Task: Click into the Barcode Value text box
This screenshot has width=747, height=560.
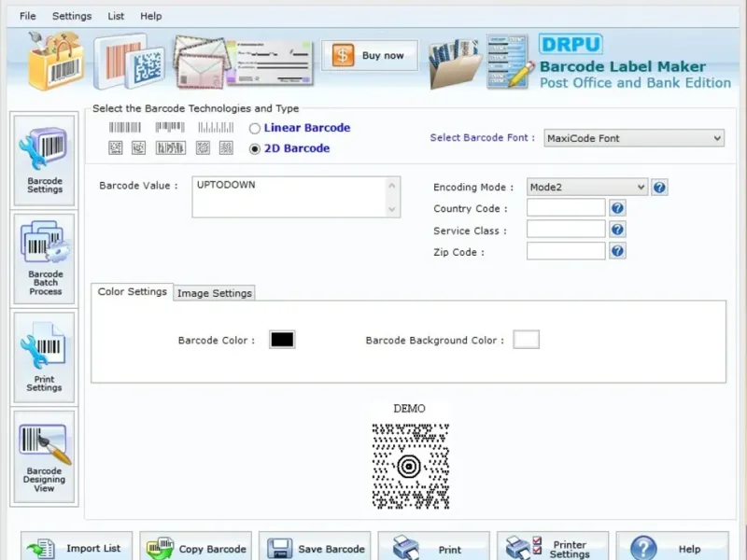Action: point(290,197)
